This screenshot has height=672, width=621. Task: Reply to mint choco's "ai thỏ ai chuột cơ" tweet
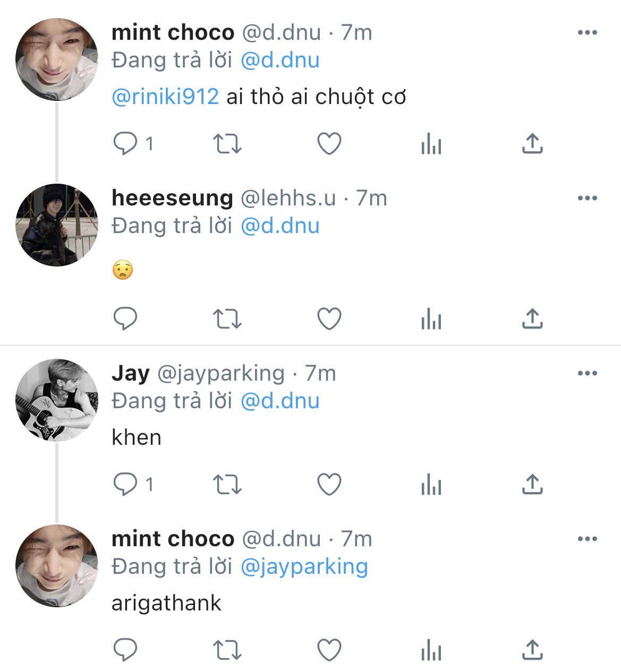pos(125,143)
